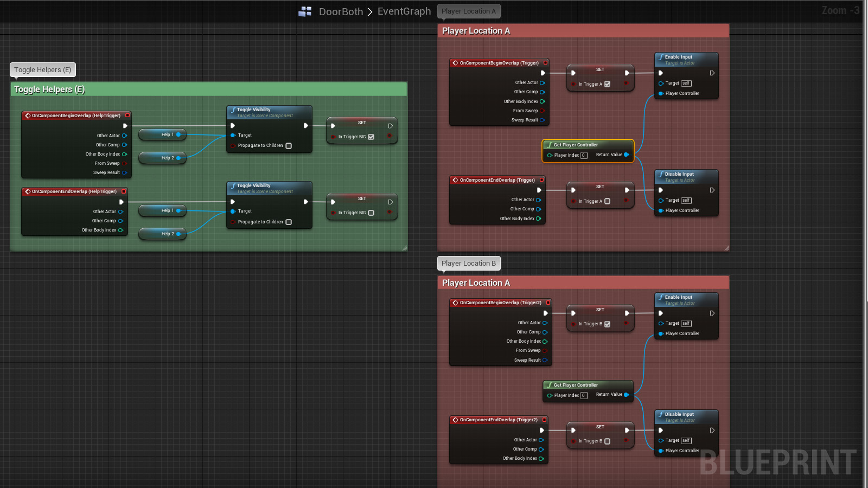Click the Sweep Result pin on OnComponentBeginOverlap (HelpTrigger)
Screen dimensions: 868x488
pyautogui.click(x=124, y=172)
